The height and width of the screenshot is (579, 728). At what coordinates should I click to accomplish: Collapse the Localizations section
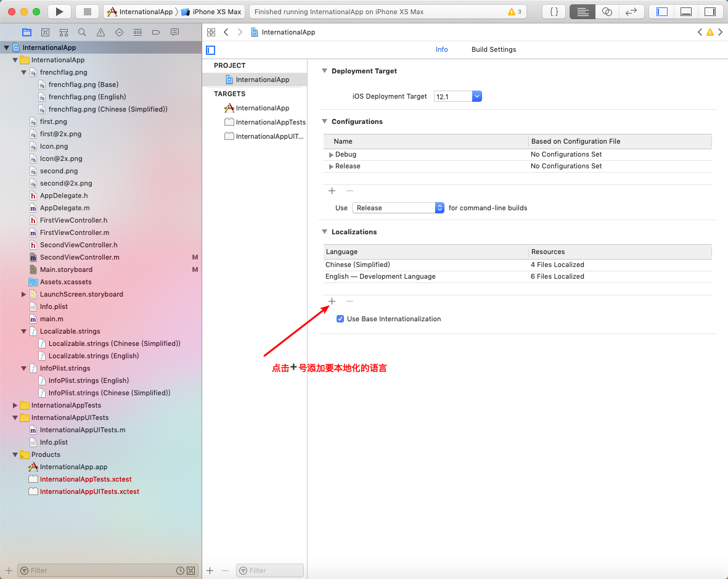[324, 232]
